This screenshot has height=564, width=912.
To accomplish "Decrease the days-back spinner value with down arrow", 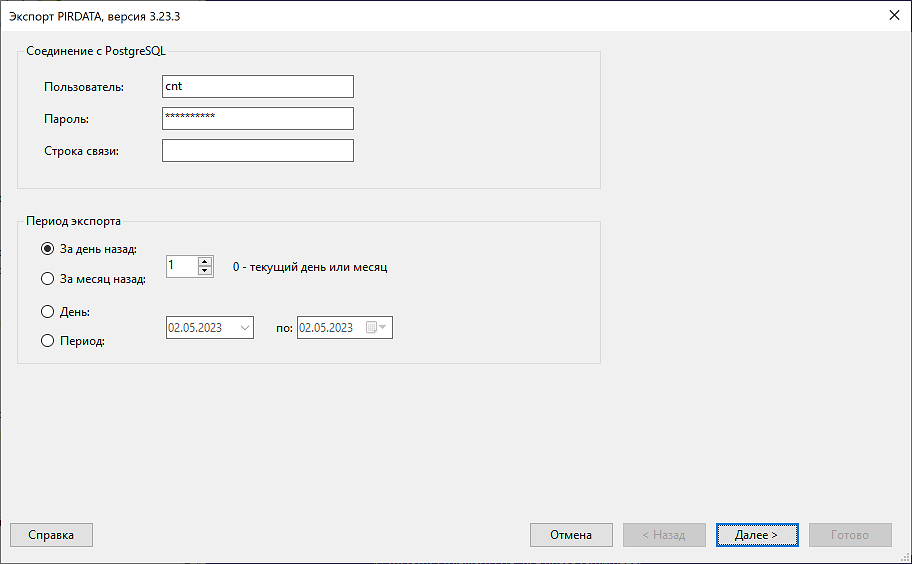I will pos(205,271).
